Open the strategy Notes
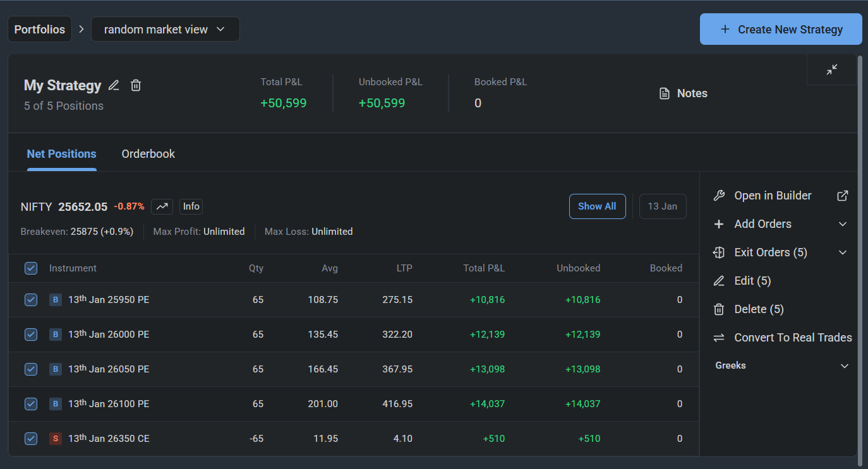 click(683, 93)
